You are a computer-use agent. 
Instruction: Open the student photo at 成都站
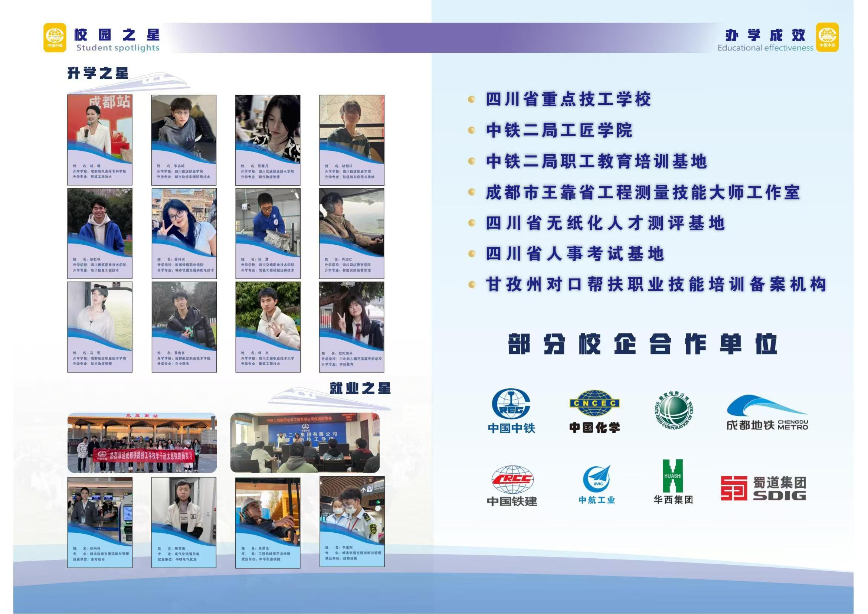(x=100, y=128)
